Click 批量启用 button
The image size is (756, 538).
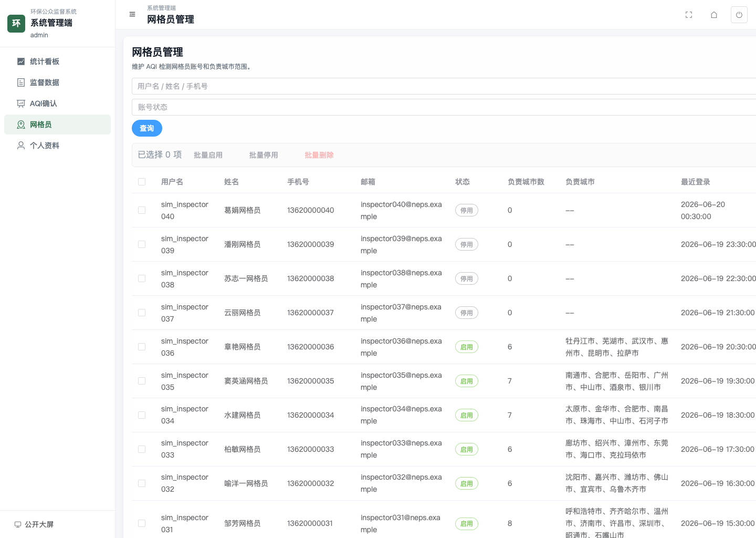tap(208, 155)
